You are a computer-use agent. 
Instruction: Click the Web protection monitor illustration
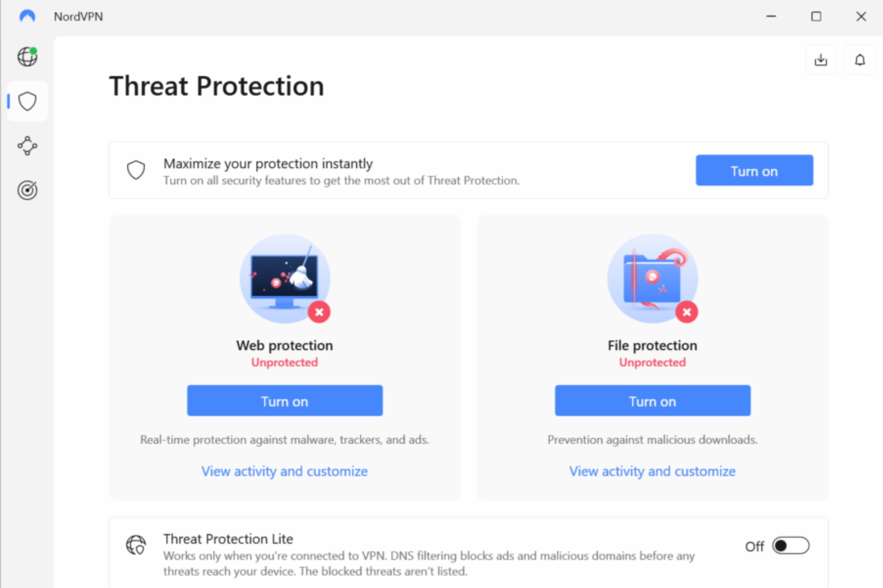285,279
